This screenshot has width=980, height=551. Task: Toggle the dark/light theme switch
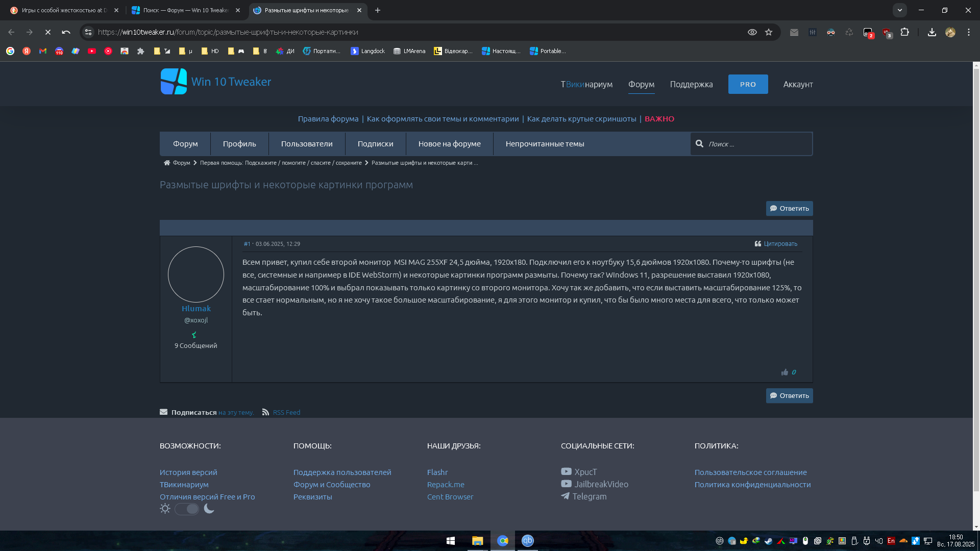(x=187, y=509)
